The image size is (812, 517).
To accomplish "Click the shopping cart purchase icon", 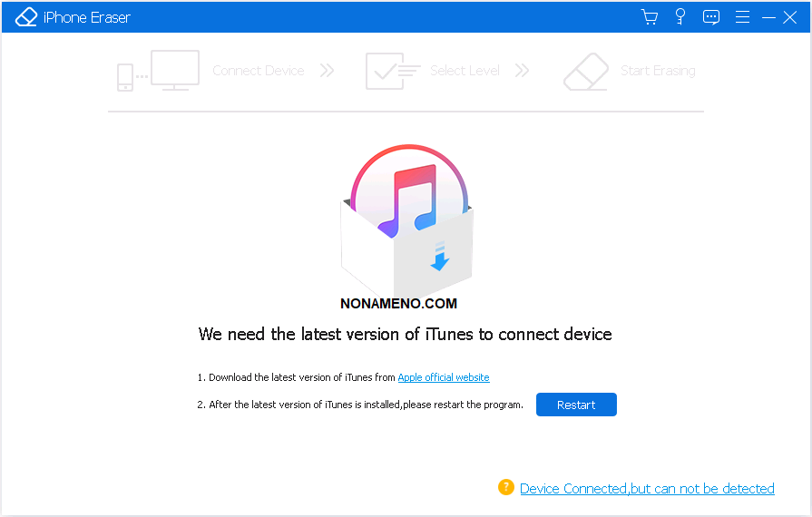I will pyautogui.click(x=649, y=17).
